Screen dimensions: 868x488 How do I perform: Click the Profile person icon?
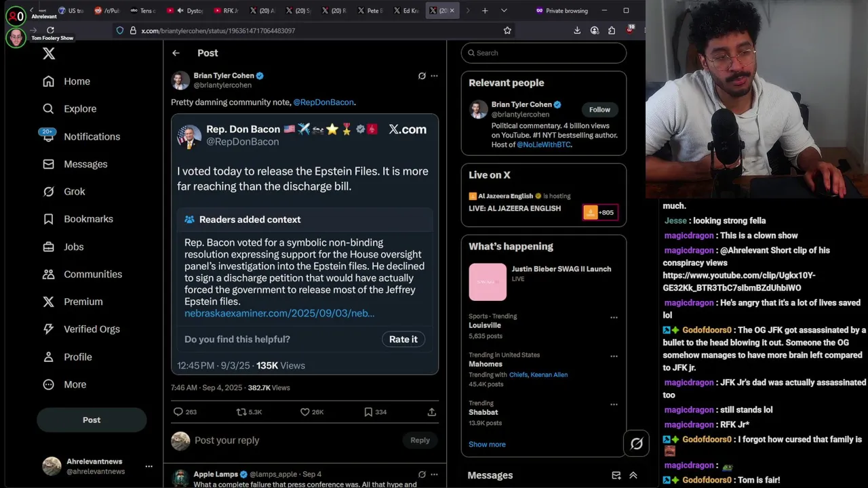pyautogui.click(x=48, y=357)
